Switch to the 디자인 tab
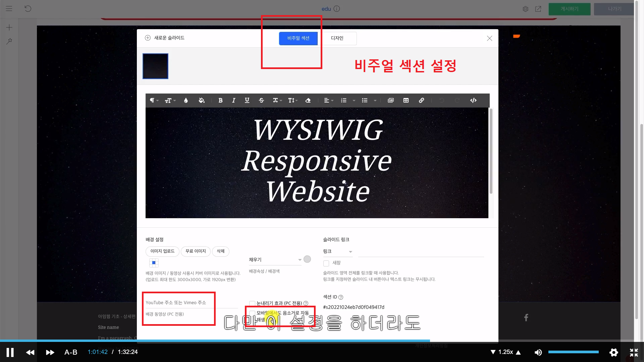This screenshot has height=362, width=644. coord(337,38)
